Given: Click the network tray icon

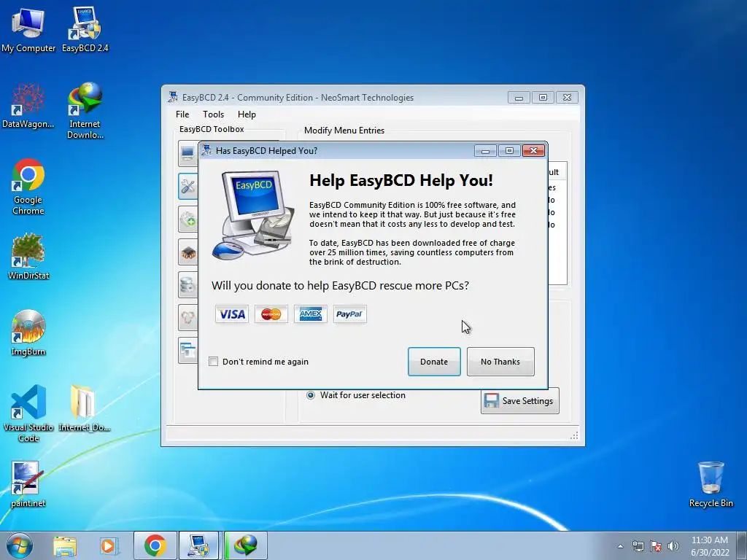Looking at the screenshot, I should point(638,546).
